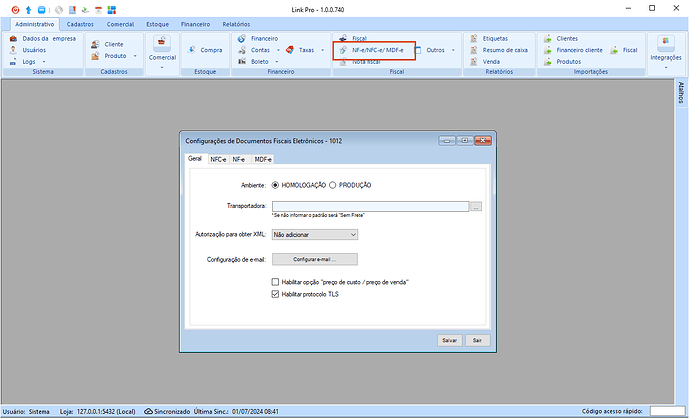The image size is (689, 418).
Task: Click the Transportadora input field
Action: click(370, 206)
